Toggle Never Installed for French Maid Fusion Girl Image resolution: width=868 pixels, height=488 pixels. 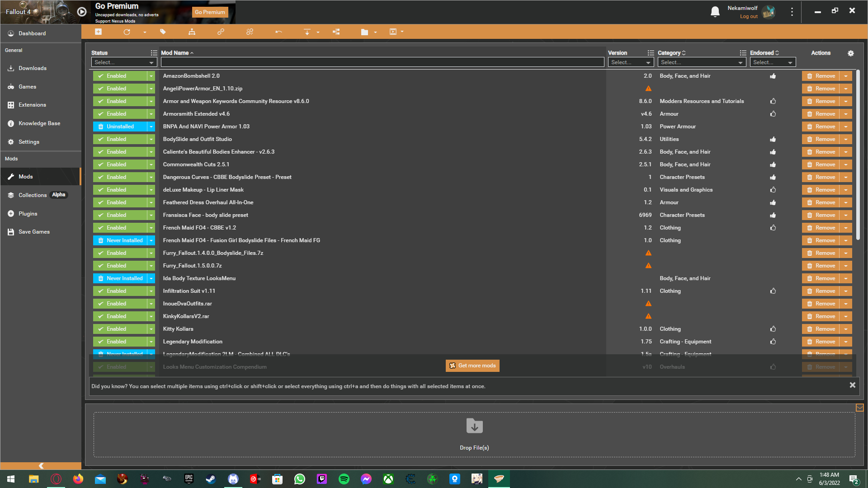(120, 240)
